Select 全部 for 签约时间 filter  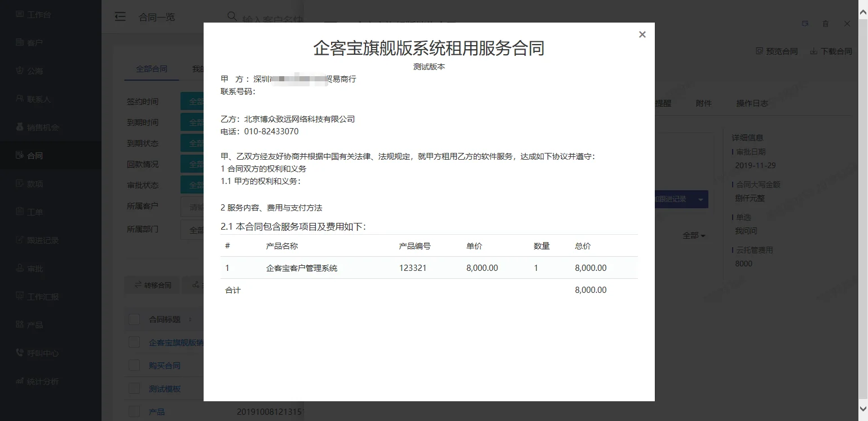(x=192, y=102)
